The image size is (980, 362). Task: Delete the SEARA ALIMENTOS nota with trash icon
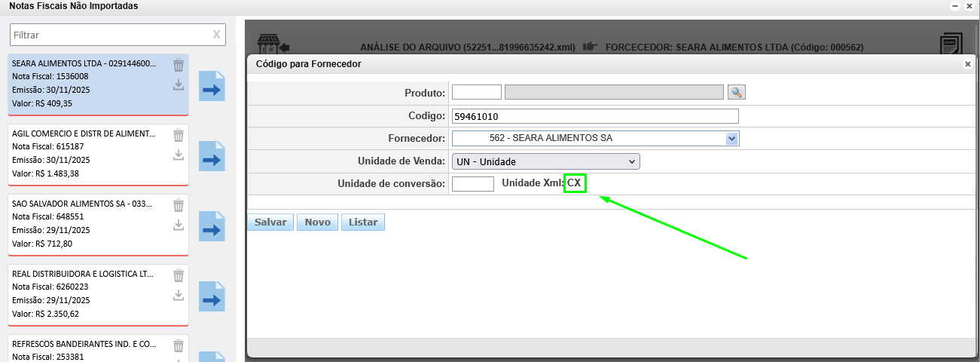(179, 65)
